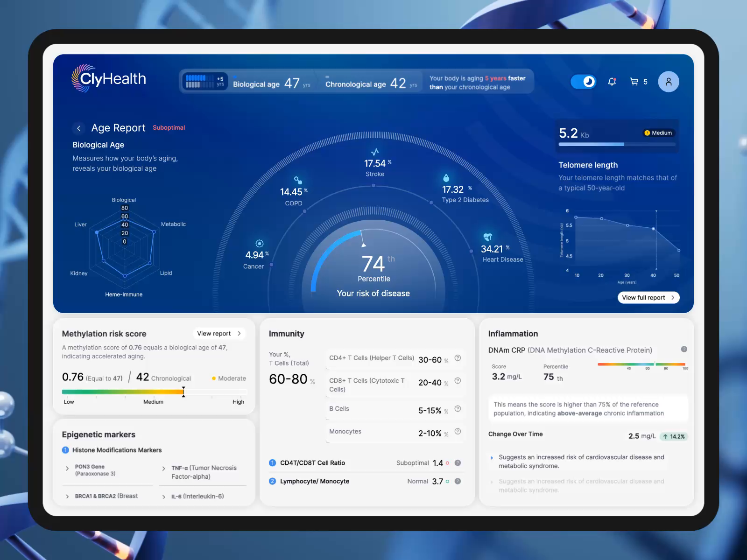Viewport: 747px width, 560px height.
Task: Open the Methylation risk score View report link
Action: (219, 333)
